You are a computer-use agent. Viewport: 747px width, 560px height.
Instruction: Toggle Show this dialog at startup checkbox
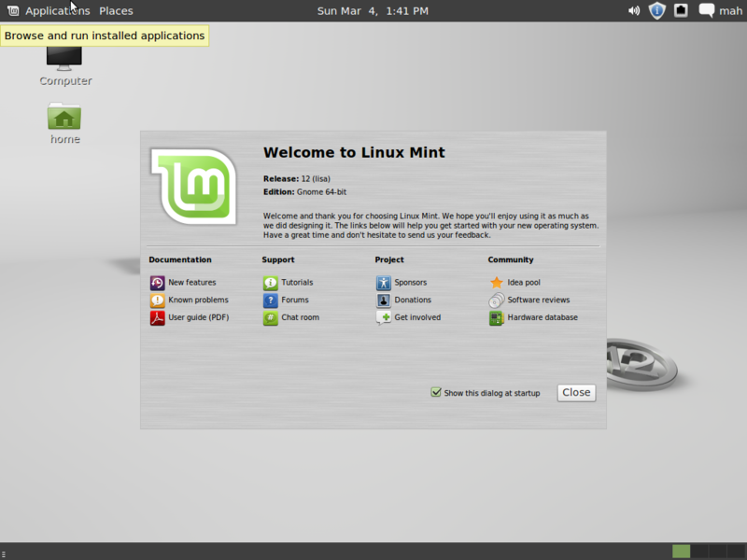(x=436, y=392)
